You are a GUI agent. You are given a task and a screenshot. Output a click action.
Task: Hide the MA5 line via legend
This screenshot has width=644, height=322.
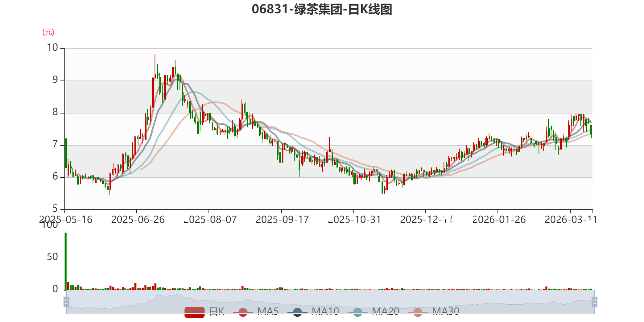pyautogui.click(x=256, y=312)
